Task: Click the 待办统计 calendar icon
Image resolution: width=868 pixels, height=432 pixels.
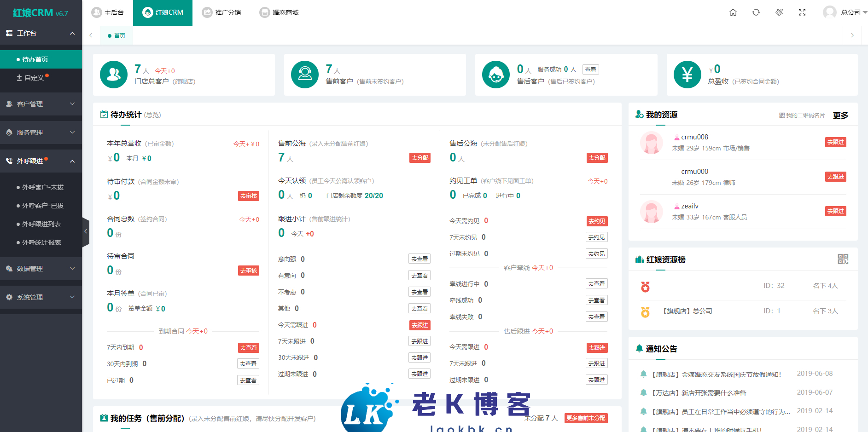Action: 104,114
